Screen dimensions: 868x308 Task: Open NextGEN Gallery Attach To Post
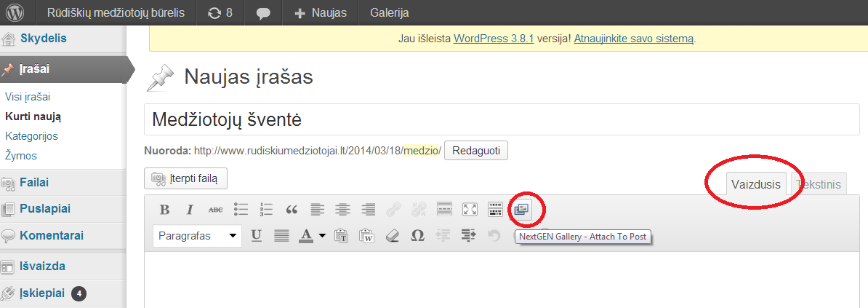tap(521, 210)
